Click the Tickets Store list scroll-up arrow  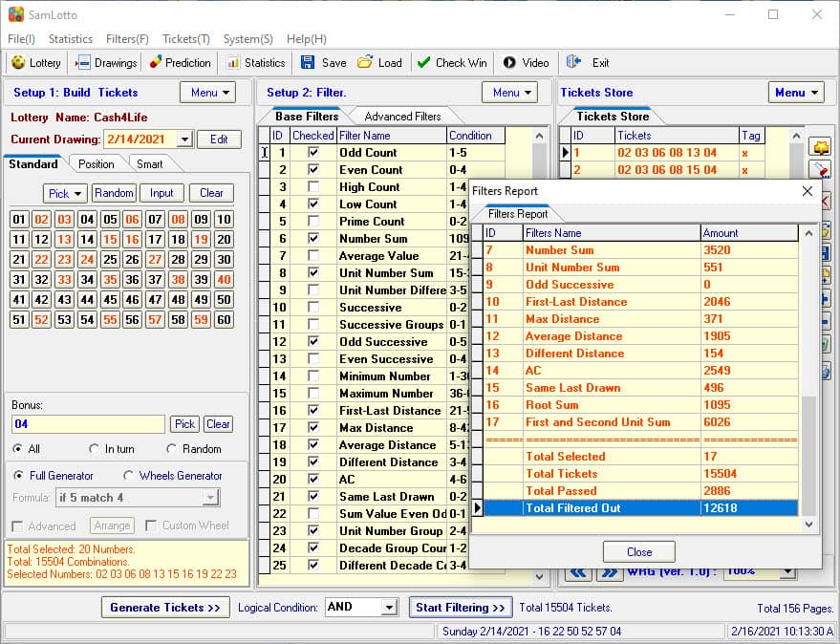(x=797, y=136)
